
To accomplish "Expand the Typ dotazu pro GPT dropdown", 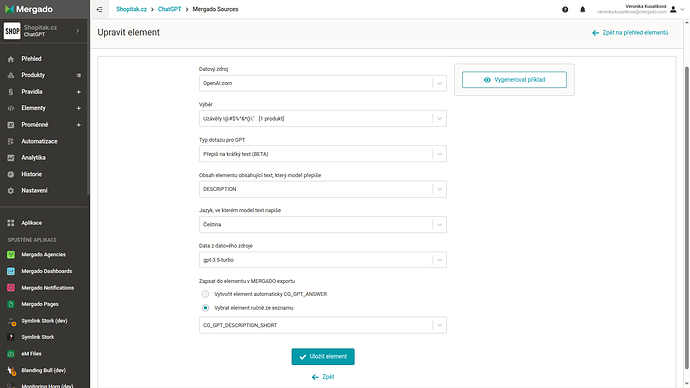I will pyautogui.click(x=323, y=154).
